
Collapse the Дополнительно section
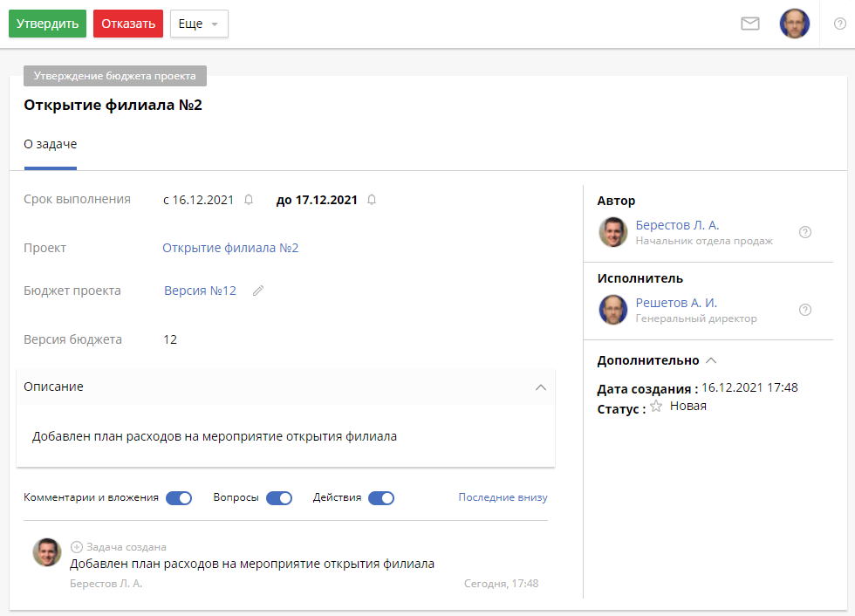click(x=711, y=359)
